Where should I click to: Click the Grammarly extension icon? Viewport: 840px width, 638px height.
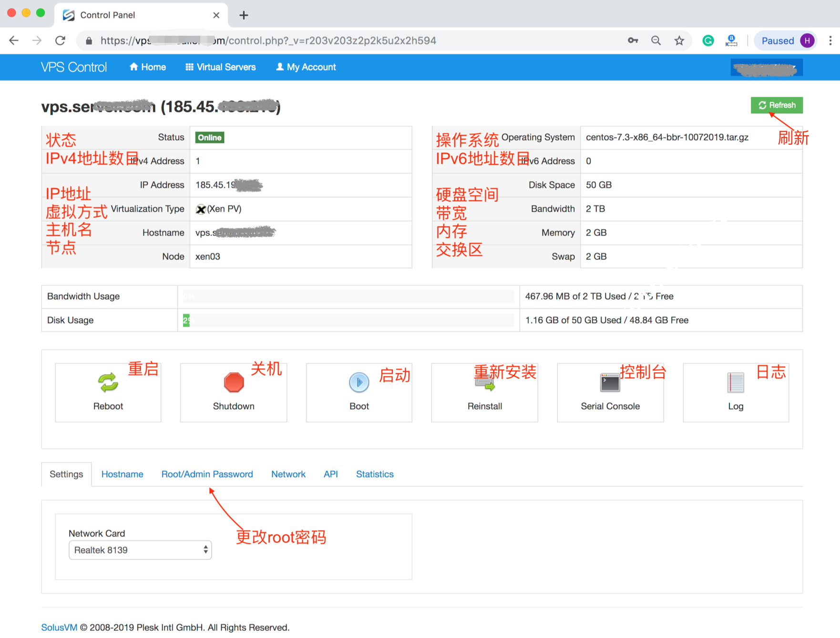tap(708, 41)
